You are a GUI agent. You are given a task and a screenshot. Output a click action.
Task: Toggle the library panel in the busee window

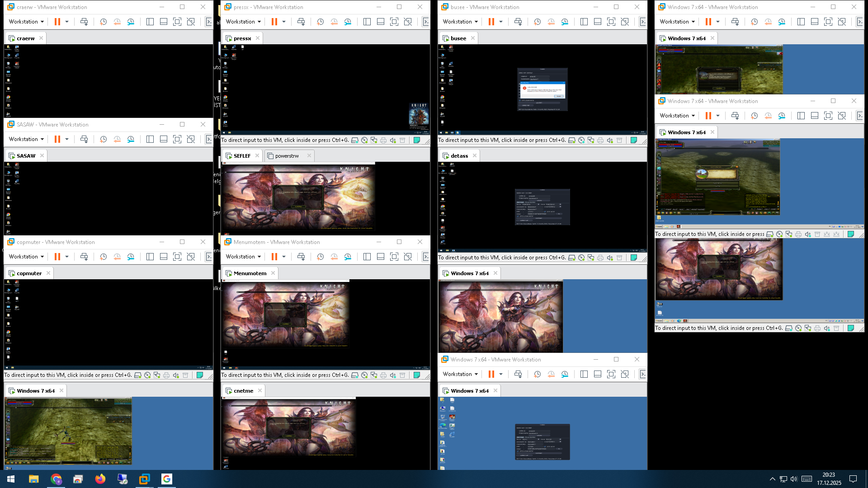584,22
